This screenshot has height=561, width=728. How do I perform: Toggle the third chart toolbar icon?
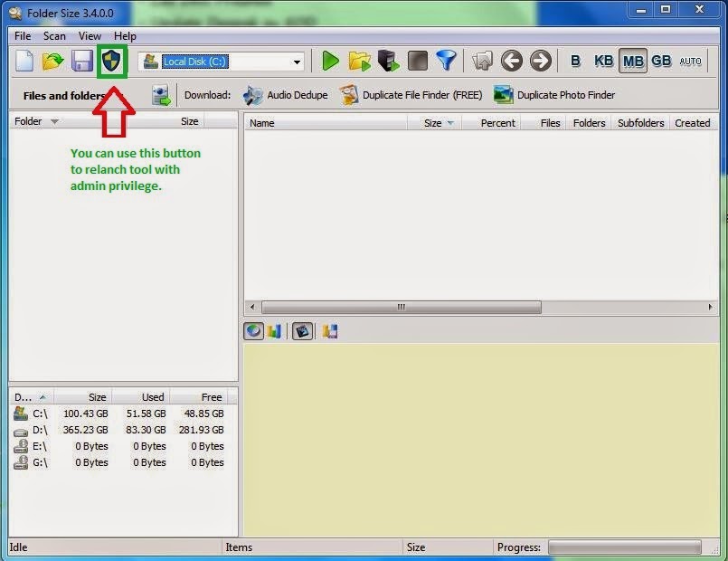pos(302,331)
